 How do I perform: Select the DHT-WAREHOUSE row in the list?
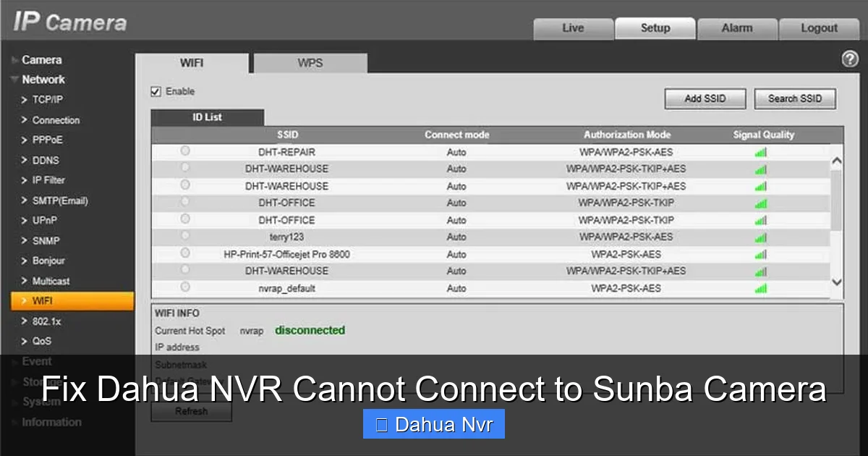(286, 169)
